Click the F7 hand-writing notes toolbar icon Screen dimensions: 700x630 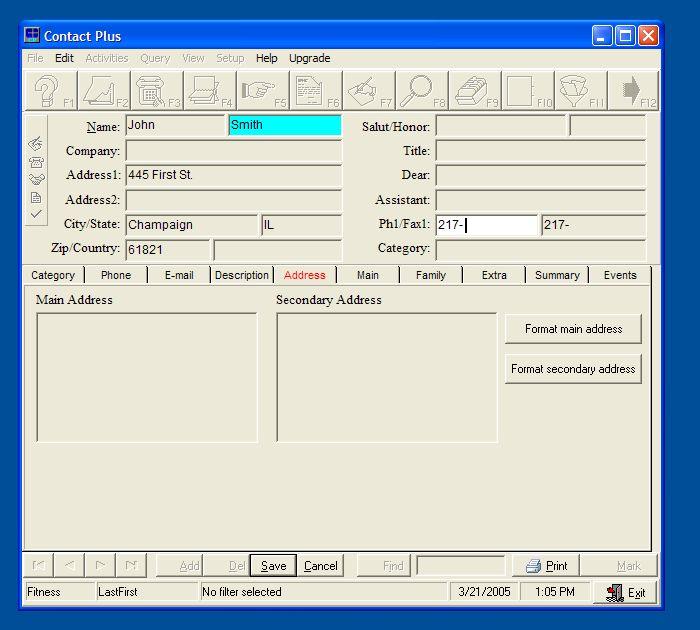pyautogui.click(x=369, y=91)
